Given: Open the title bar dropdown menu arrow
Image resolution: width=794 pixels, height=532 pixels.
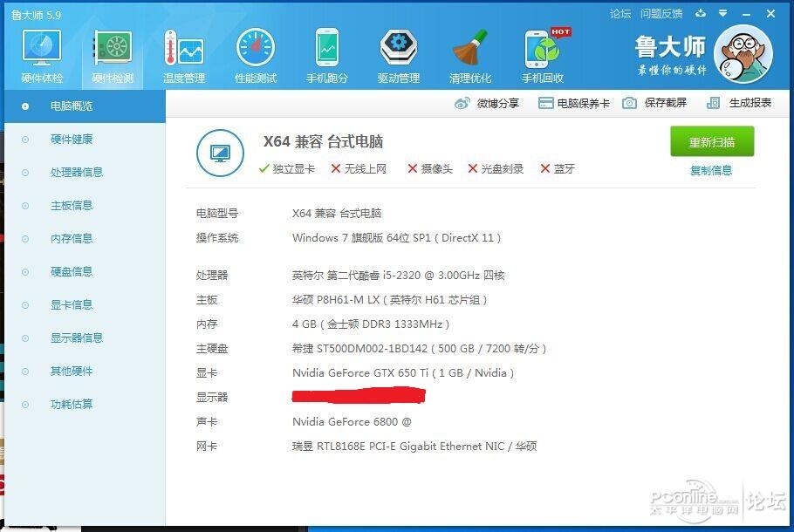Looking at the screenshot, I should pyautogui.click(x=723, y=13).
